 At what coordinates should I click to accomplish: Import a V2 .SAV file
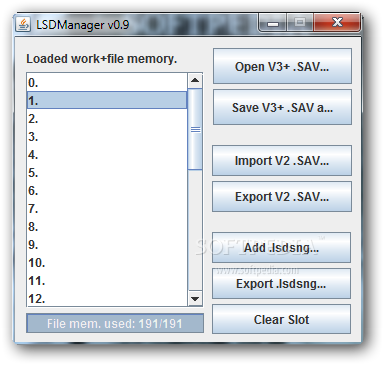282,160
